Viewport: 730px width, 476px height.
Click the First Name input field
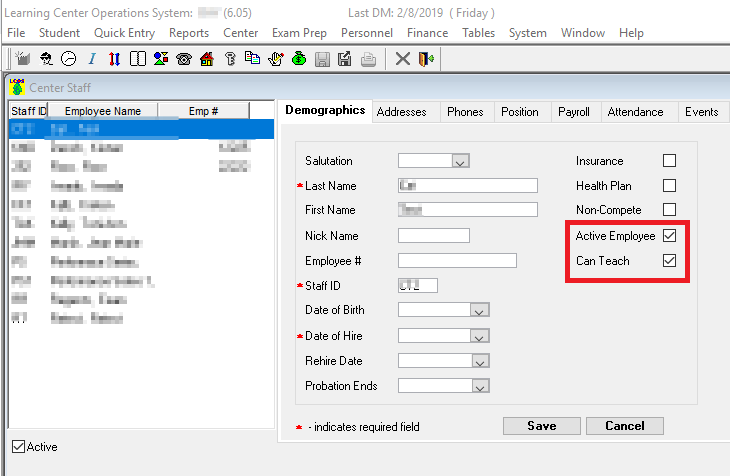[x=468, y=210]
